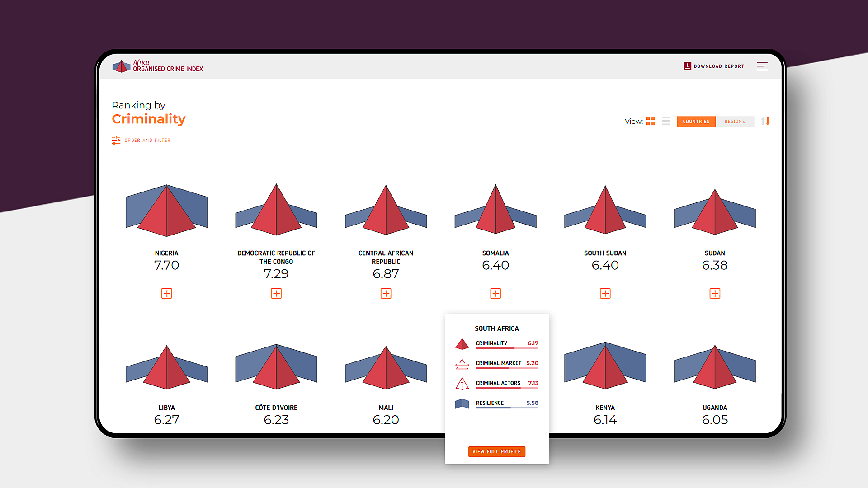Expand South Sudan details plus icon
Viewport: 868px width, 488px height.
coord(605,293)
